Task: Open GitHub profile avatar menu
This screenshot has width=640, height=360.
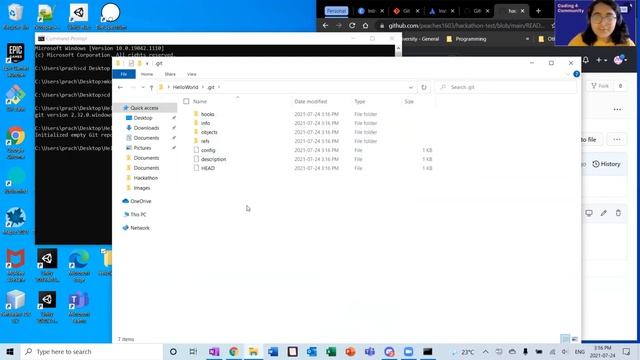Action: 620,60
